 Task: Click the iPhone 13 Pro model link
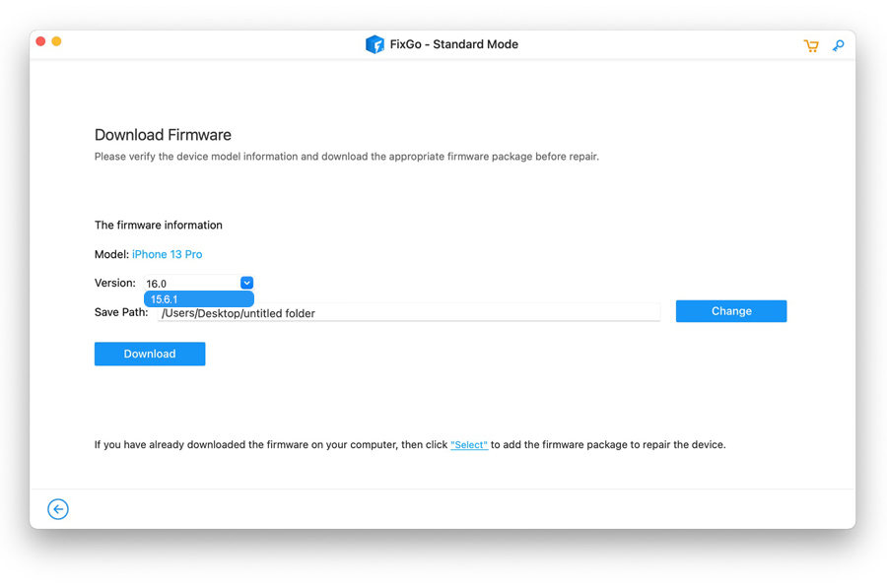pos(167,254)
